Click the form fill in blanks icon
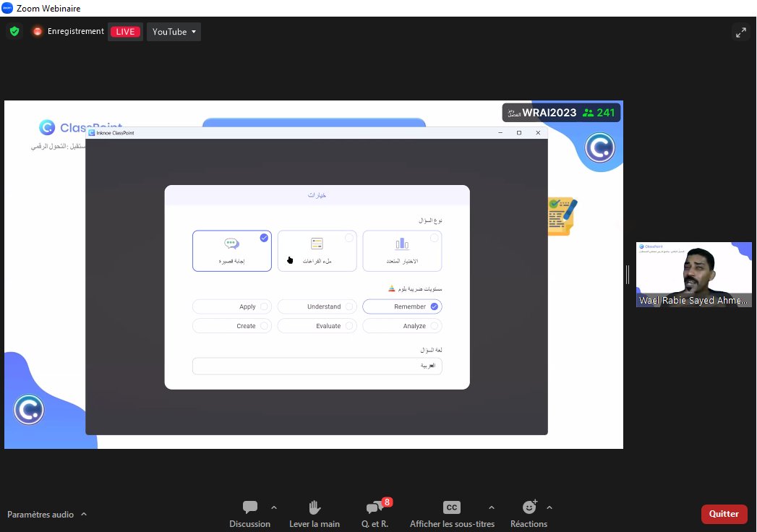Viewport: 757px width, 532px height. [x=317, y=244]
